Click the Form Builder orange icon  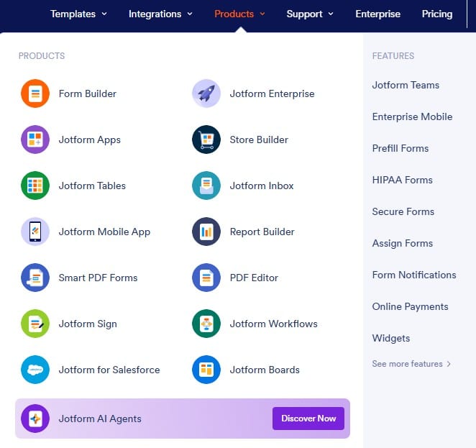point(35,93)
